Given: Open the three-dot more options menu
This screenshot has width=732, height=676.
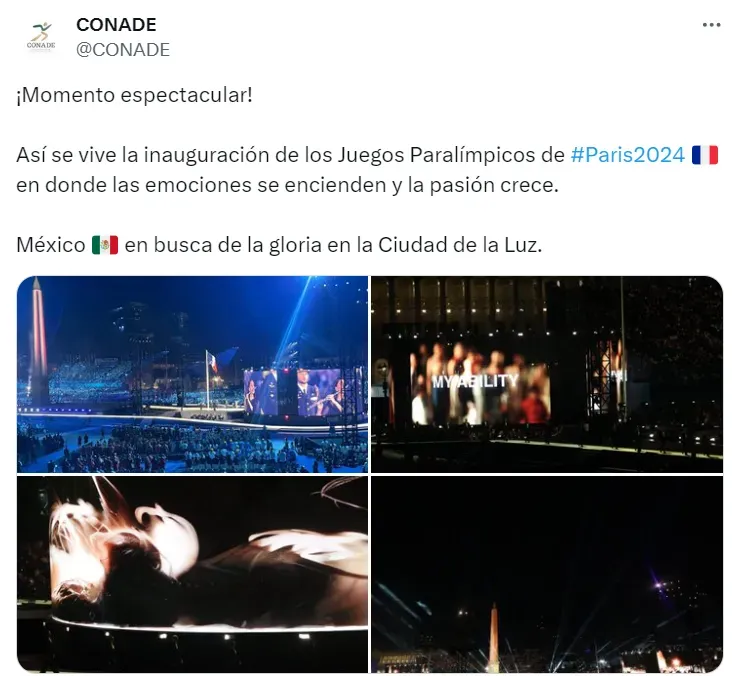Looking at the screenshot, I should (711, 25).
